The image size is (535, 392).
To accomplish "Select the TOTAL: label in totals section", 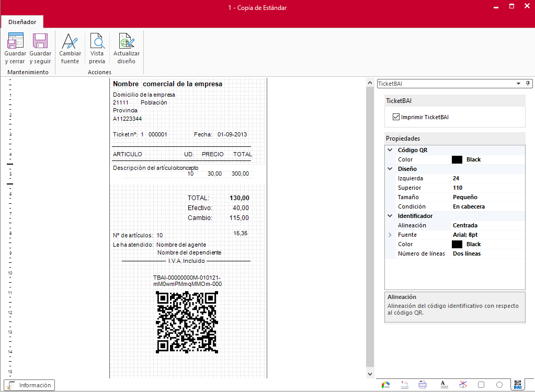I will point(198,198).
